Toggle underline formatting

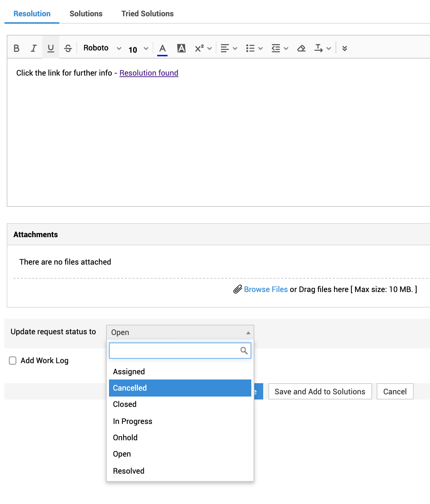[51, 48]
